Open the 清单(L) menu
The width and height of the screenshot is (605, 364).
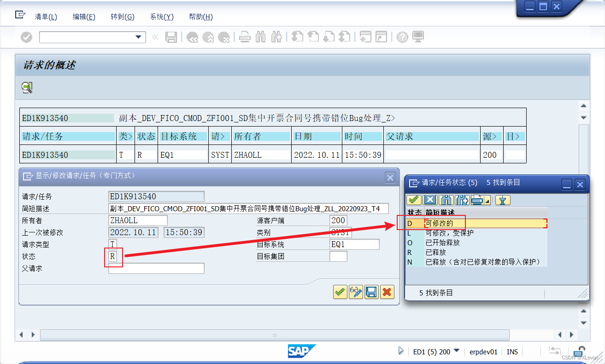46,17
